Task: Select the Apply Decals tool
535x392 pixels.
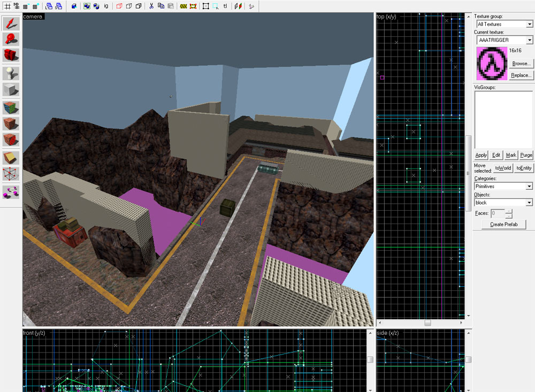Action: (11, 140)
